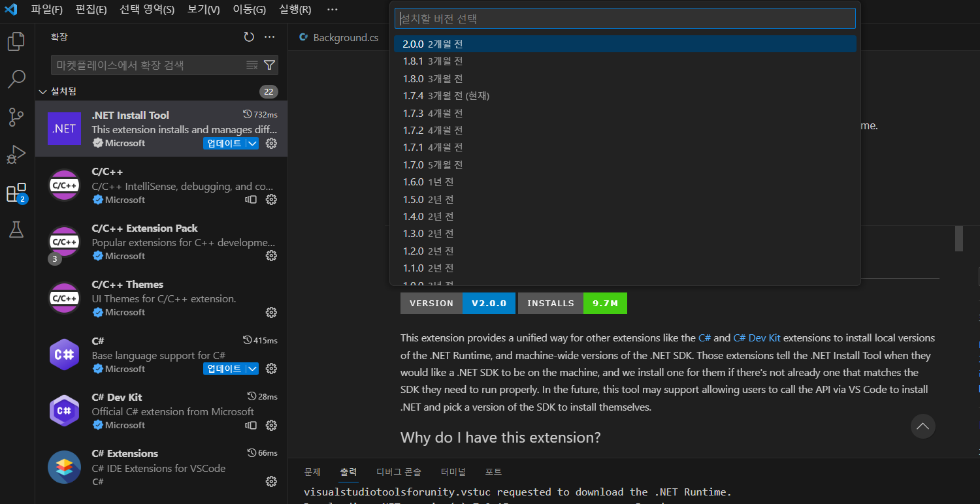Viewport: 980px width, 504px height.
Task: Update the .NET Install Tool extension
Action: [x=224, y=144]
